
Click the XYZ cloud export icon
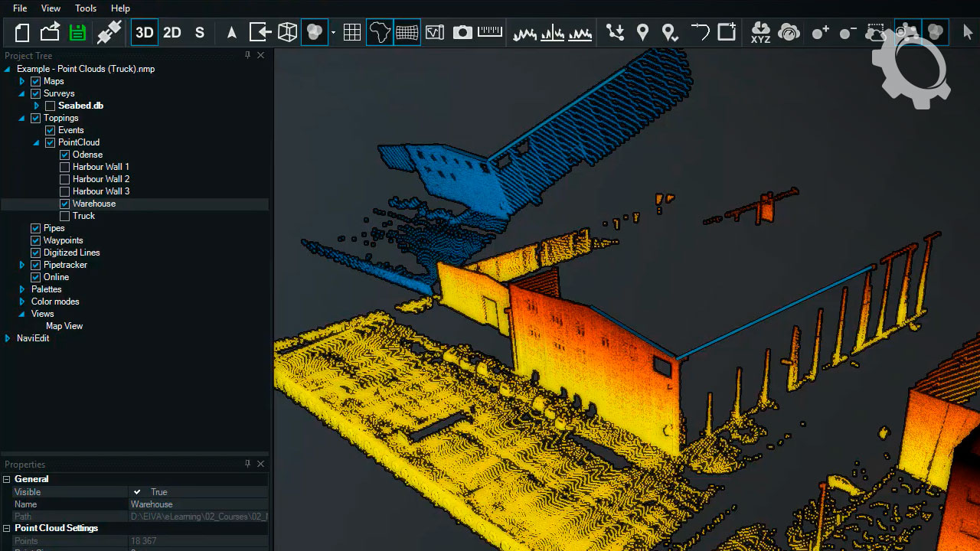(760, 32)
